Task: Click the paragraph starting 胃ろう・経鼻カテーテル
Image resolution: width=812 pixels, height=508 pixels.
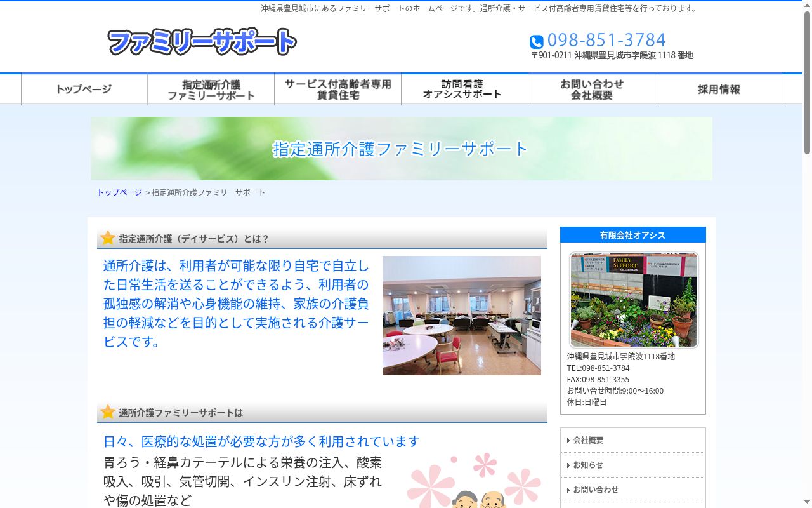Action: (243, 481)
